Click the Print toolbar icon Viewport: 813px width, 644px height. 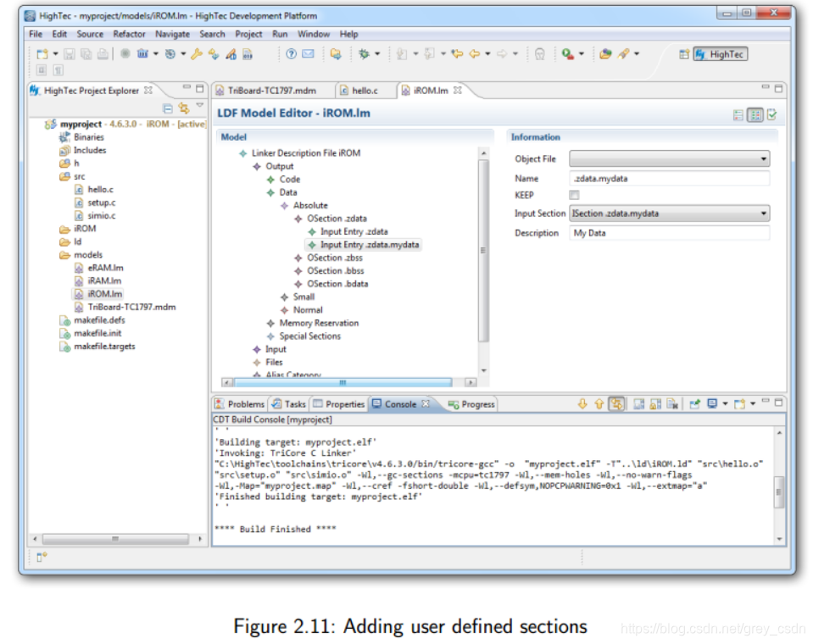click(x=103, y=54)
